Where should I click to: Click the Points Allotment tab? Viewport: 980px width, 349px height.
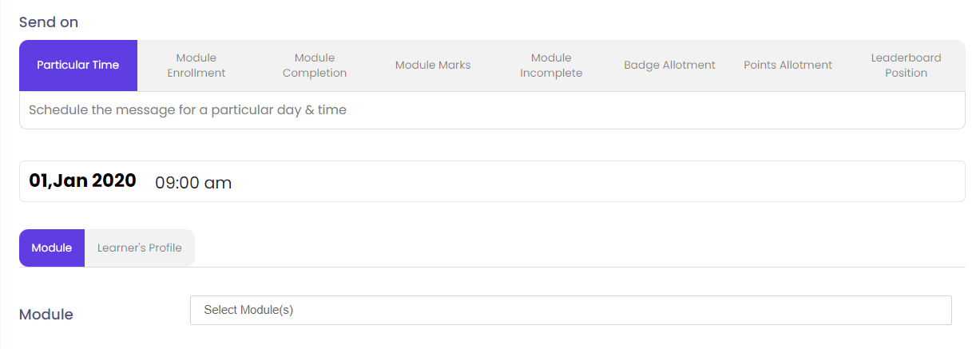click(x=788, y=65)
